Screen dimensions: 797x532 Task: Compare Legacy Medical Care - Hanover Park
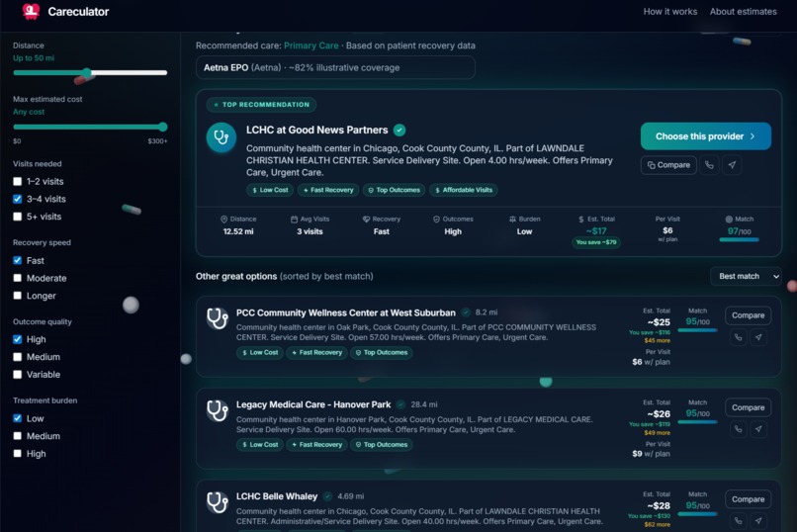click(x=748, y=407)
